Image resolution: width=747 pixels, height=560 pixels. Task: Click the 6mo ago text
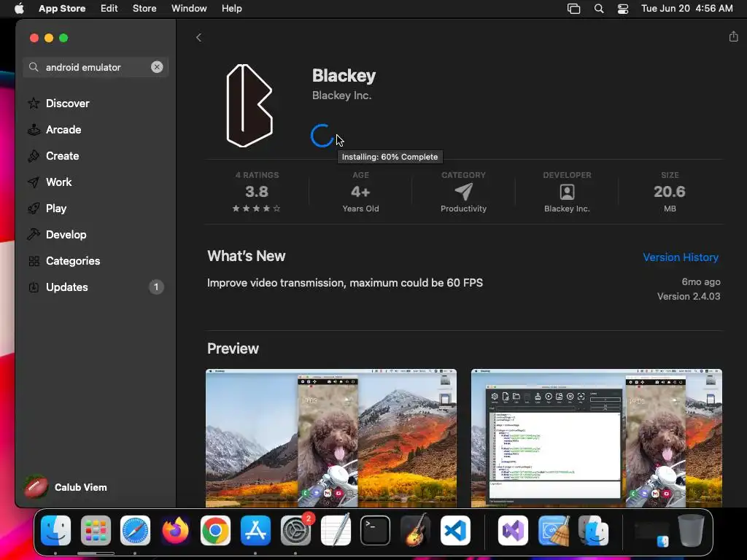(x=701, y=282)
